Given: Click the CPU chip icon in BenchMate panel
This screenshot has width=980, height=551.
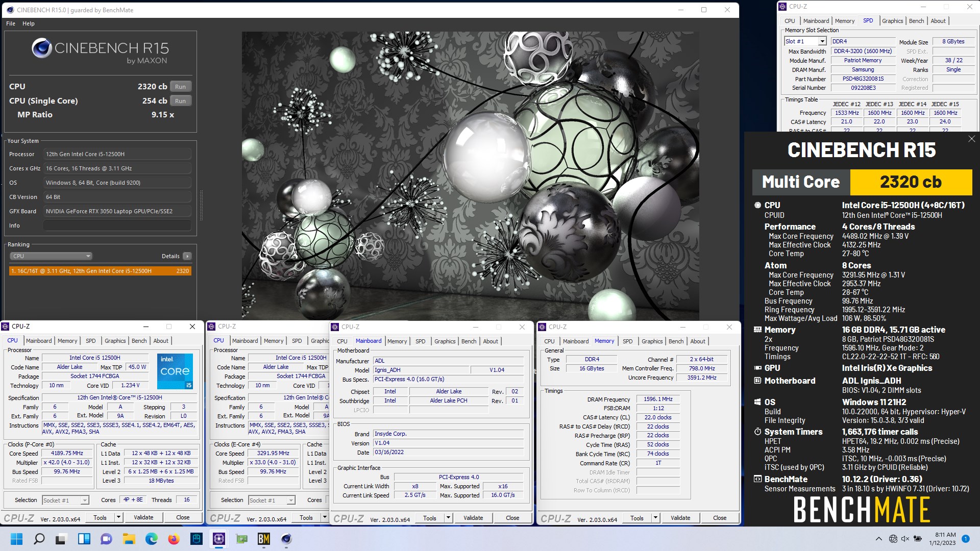Looking at the screenshot, I should (x=757, y=205).
